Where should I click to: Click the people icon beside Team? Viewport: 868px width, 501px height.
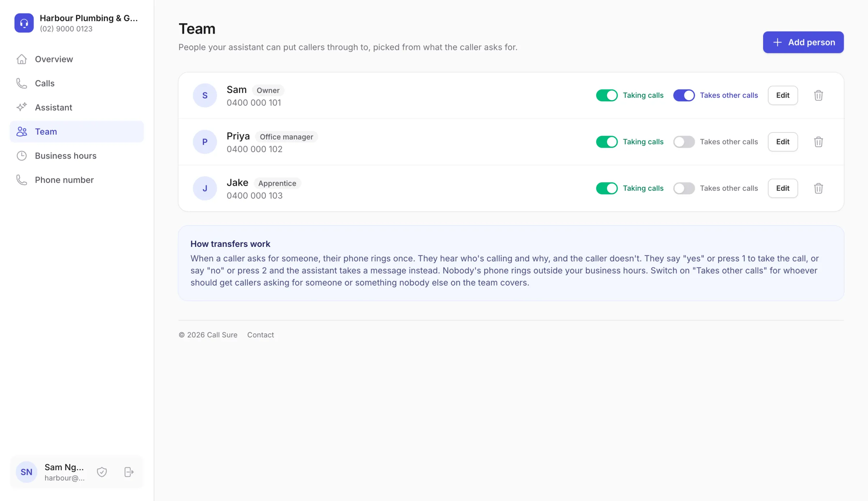(22, 131)
